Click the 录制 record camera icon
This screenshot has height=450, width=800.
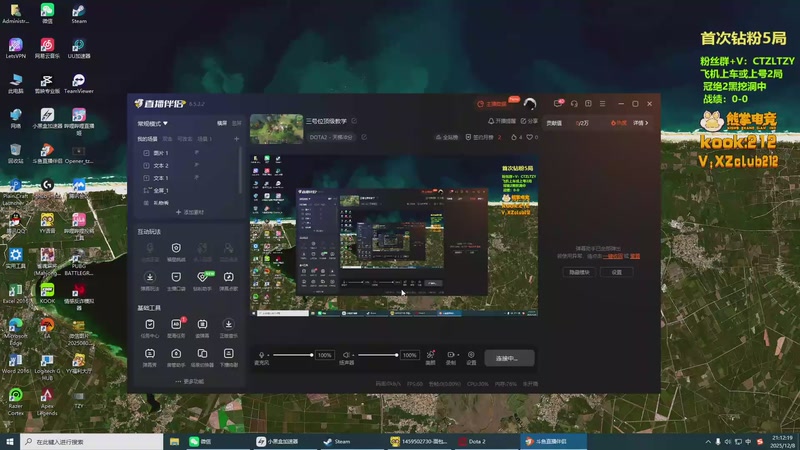click(451, 355)
